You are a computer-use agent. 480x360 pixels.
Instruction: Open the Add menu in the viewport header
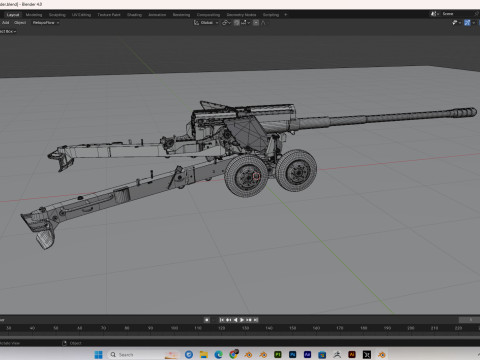(x=6, y=23)
